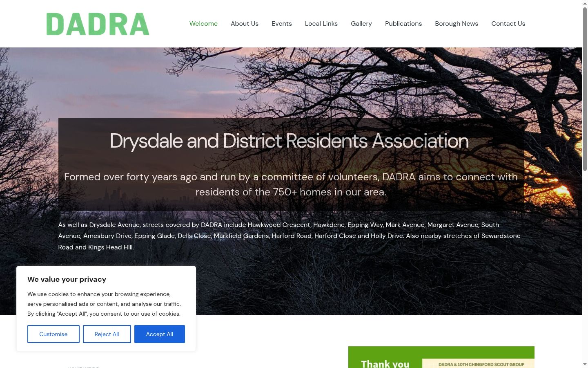Click the scrollbar up arrow

[585, 3]
